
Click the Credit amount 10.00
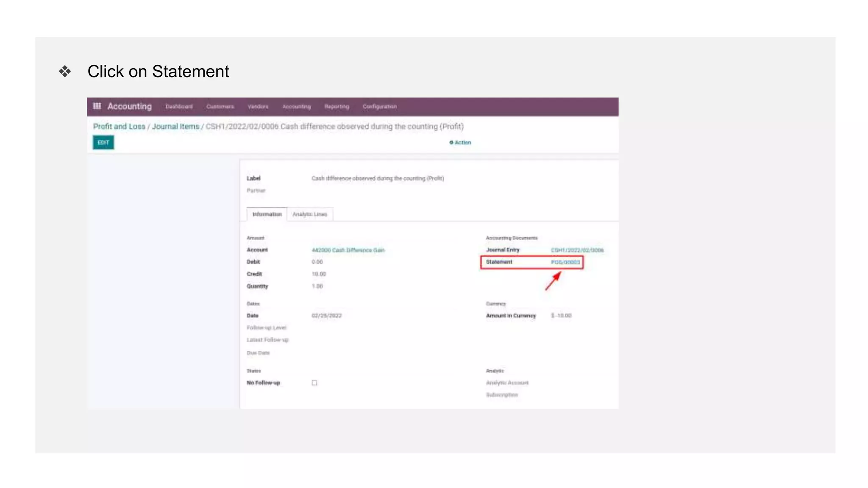pyautogui.click(x=319, y=274)
